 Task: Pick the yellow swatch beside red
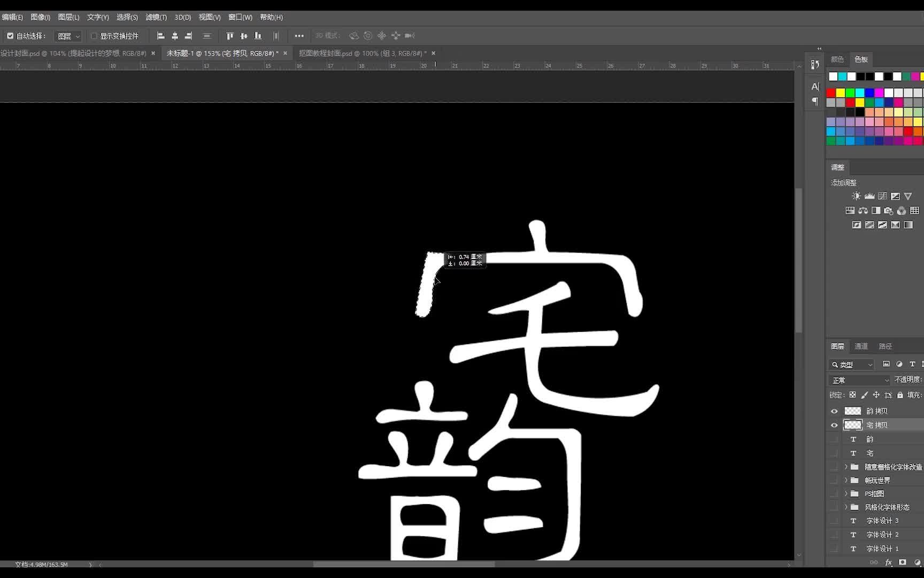point(841,93)
